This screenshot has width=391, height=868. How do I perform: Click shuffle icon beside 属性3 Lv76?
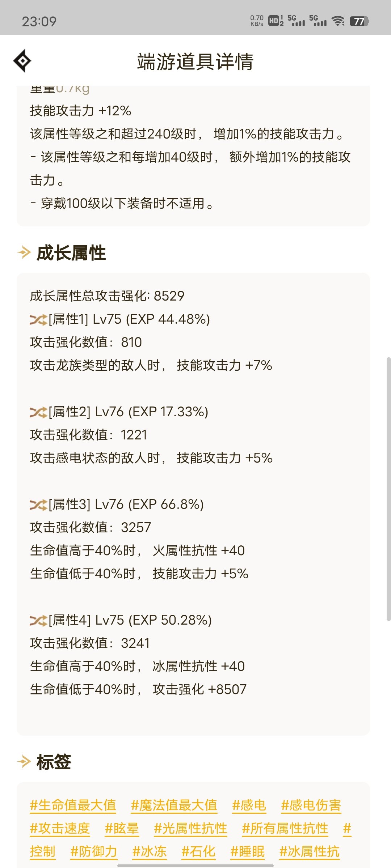[x=38, y=505]
